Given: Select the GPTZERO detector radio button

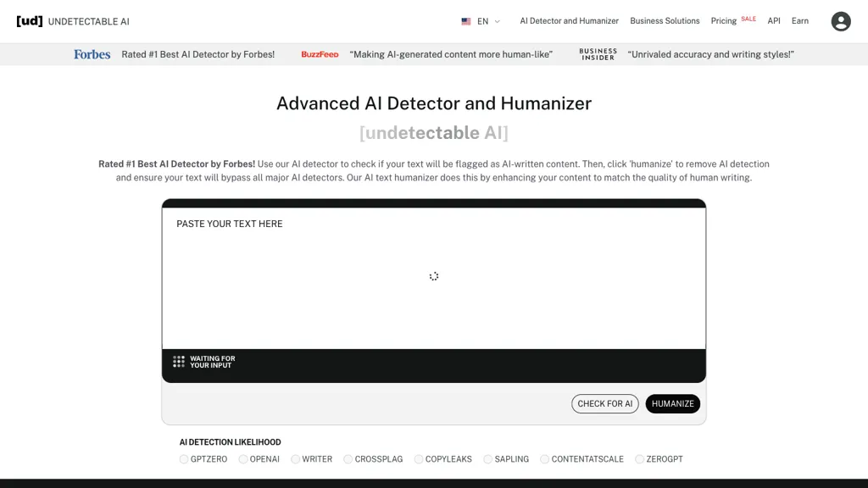Looking at the screenshot, I should (184, 458).
